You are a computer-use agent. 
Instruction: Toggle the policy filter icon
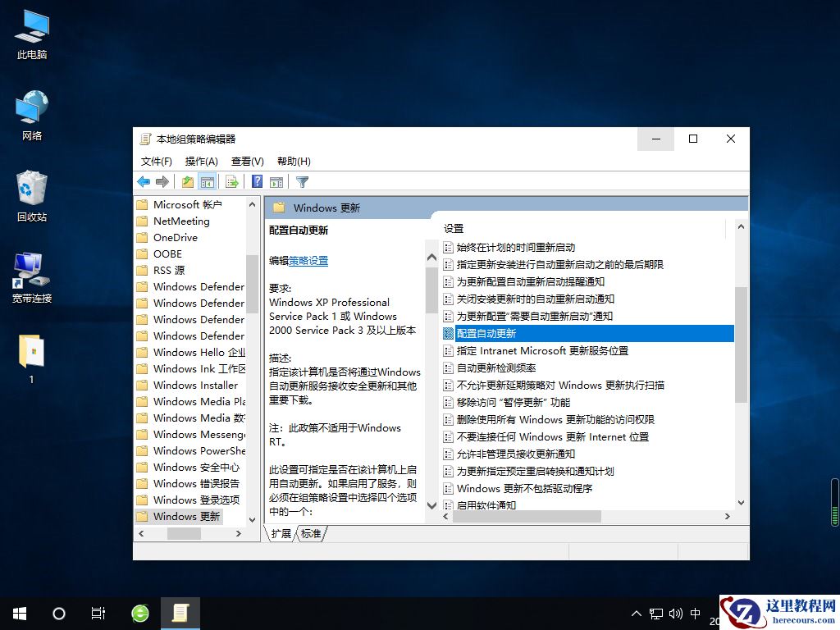click(x=301, y=181)
